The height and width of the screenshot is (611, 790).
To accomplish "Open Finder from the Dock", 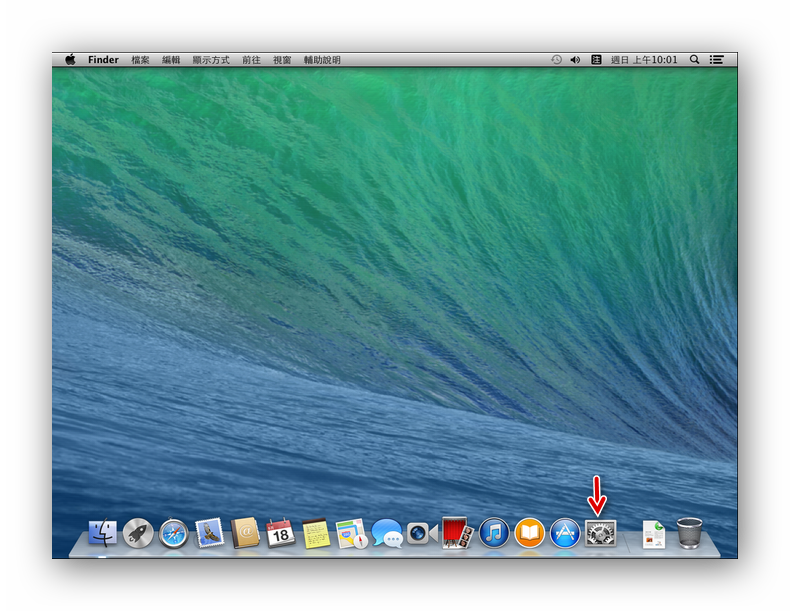I will [102, 533].
